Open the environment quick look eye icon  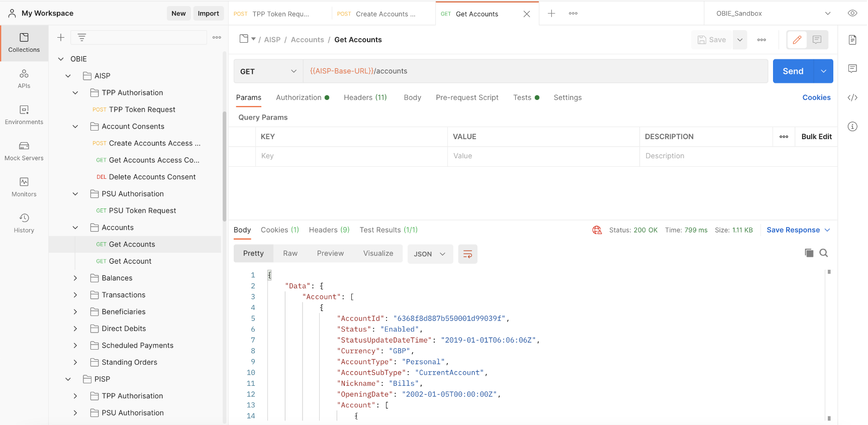click(852, 14)
